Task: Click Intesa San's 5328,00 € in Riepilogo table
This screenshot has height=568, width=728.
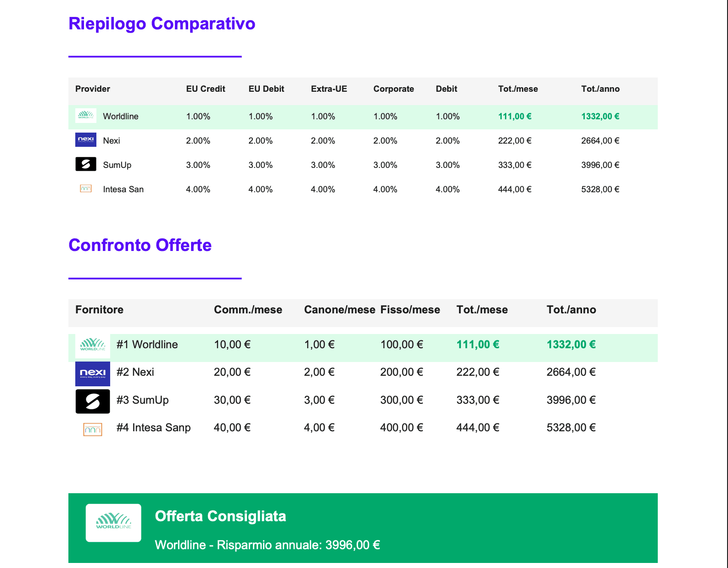Action: [600, 189]
